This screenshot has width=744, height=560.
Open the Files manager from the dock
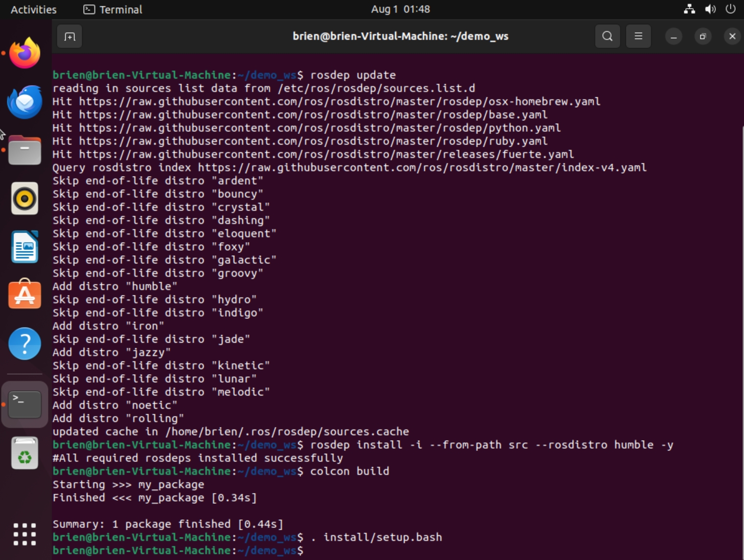[x=24, y=150]
